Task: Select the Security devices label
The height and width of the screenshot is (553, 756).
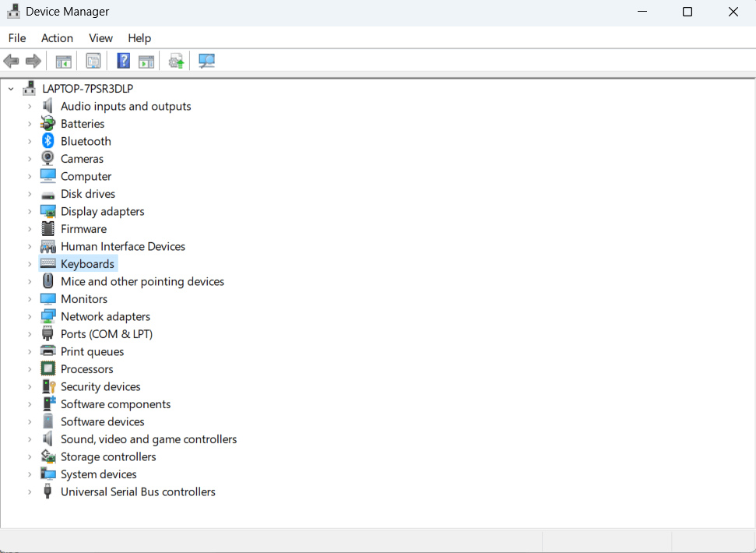Action: [100, 386]
